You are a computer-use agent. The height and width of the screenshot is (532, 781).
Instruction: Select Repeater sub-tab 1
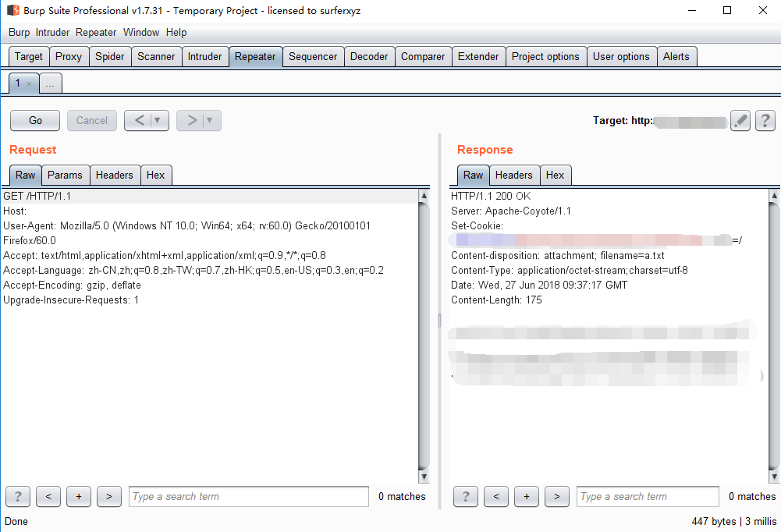pos(18,83)
